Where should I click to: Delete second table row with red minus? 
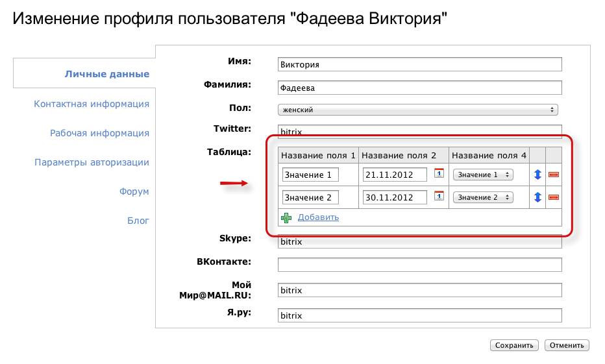click(x=554, y=197)
